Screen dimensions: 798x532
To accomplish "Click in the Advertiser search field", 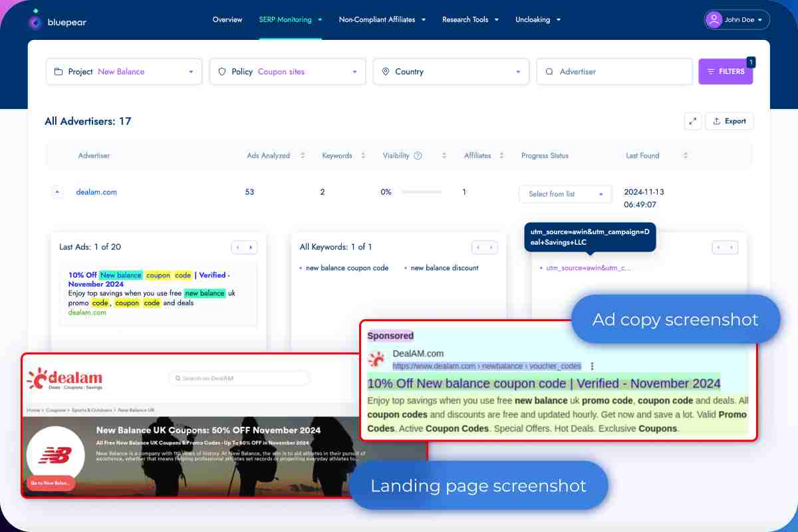I will 614,72.
